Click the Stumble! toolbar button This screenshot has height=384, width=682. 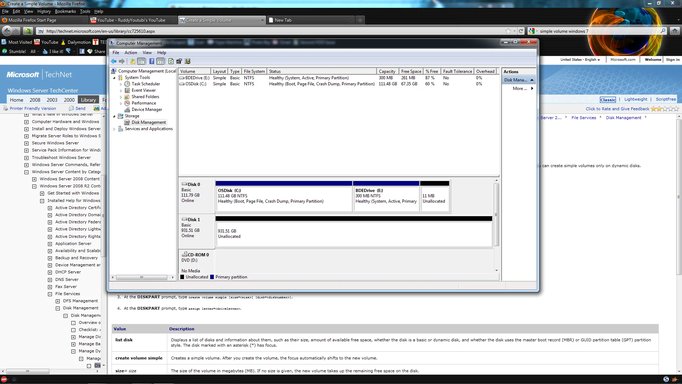tap(13, 51)
